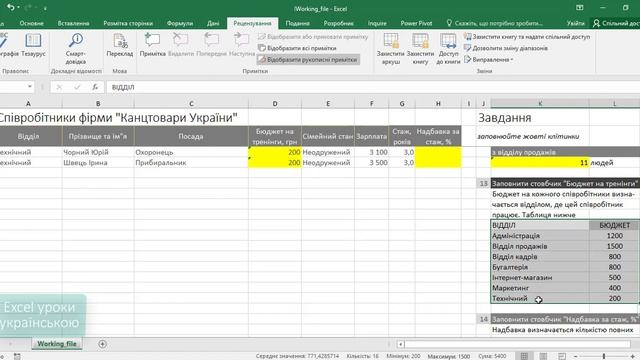Add a new sheet with plus button
Image resolution: width=640 pixels, height=360 pixels.
coord(102,344)
